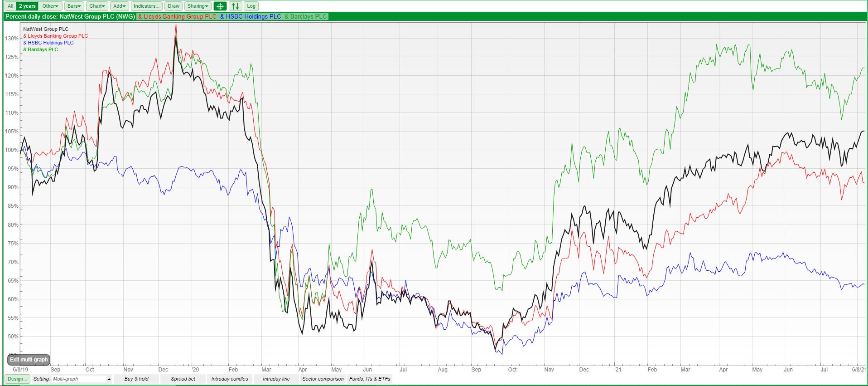
Task: Open the Chart dropdown menu
Action: coord(97,6)
